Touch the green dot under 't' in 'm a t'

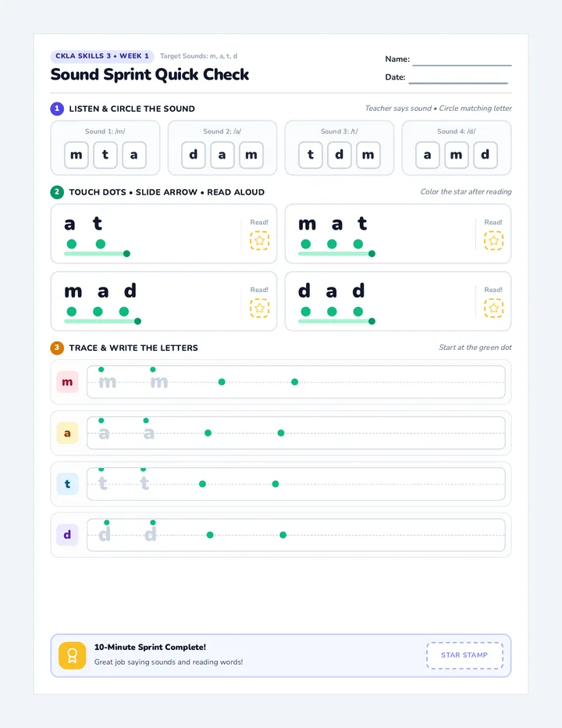pyautogui.click(x=357, y=244)
